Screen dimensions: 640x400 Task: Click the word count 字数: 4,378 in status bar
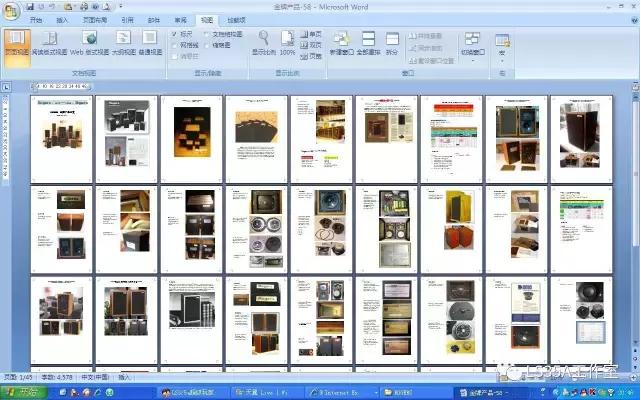[57, 377]
